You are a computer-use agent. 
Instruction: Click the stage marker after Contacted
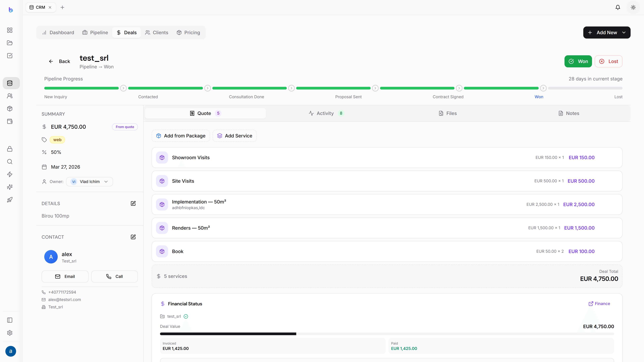pos(207,88)
